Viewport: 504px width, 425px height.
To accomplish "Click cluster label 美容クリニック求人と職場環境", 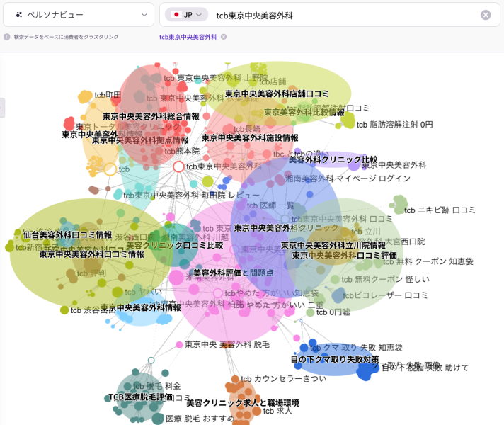I will [x=243, y=403].
